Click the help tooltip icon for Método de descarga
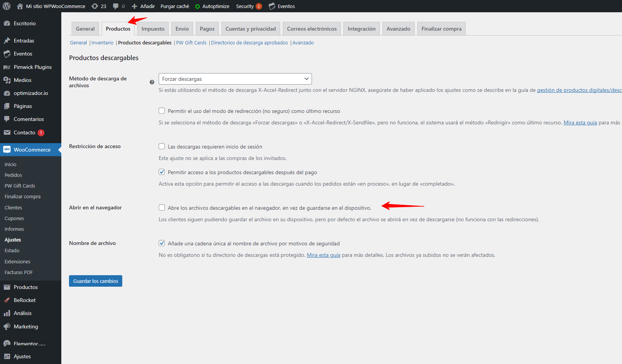The height and width of the screenshot is (364, 622). [152, 82]
